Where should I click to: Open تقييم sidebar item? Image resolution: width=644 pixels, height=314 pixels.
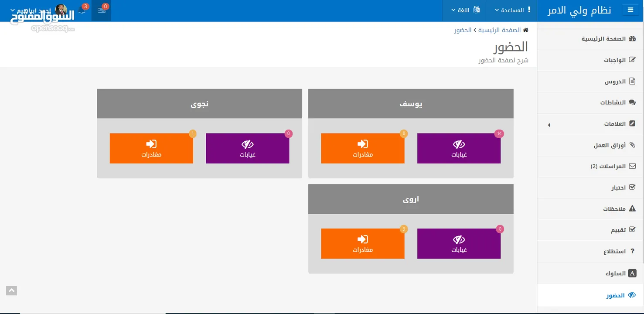[x=591, y=230]
